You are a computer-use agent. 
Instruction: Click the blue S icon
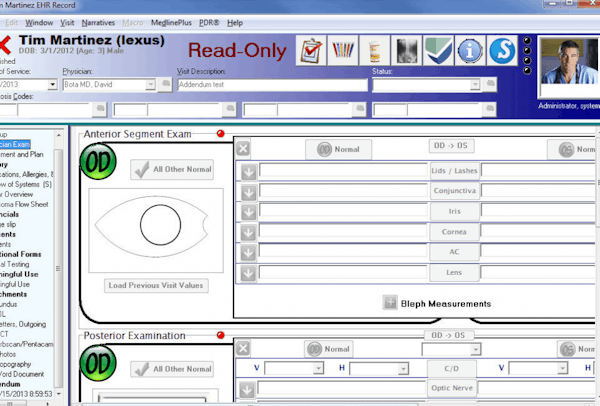coord(502,50)
